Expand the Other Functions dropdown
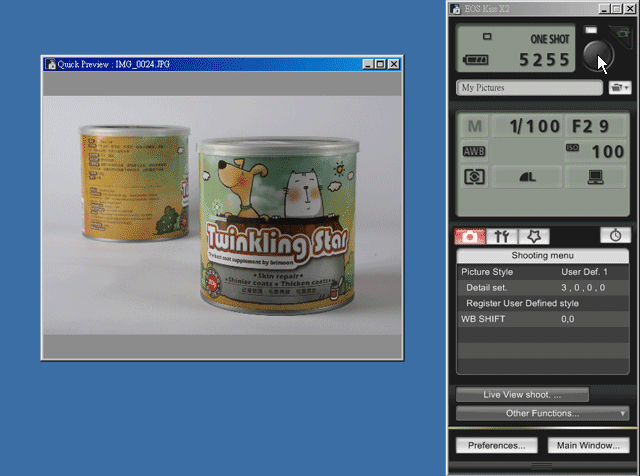Image resolution: width=640 pixels, height=476 pixels. pyautogui.click(x=542, y=413)
